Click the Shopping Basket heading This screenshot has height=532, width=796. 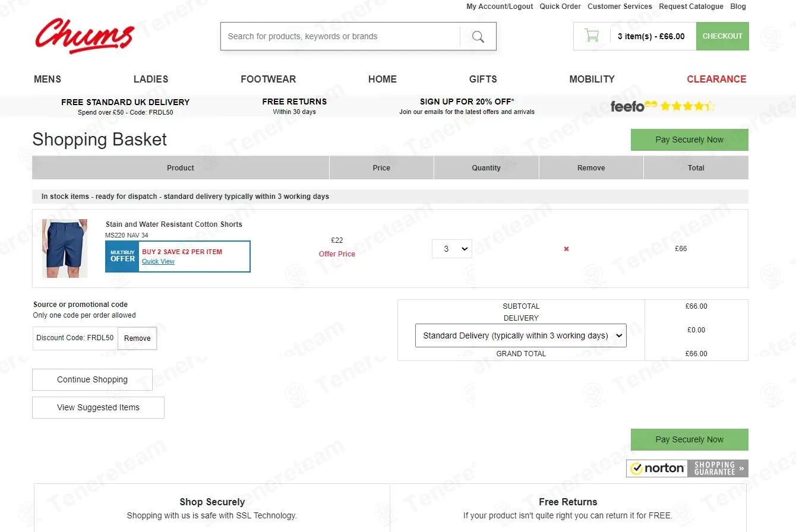click(100, 140)
